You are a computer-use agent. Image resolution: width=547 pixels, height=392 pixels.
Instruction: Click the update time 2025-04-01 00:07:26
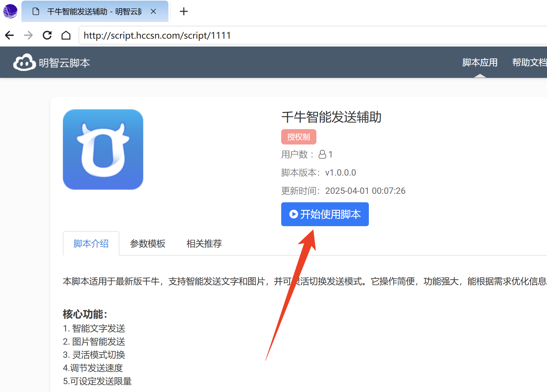pos(365,191)
